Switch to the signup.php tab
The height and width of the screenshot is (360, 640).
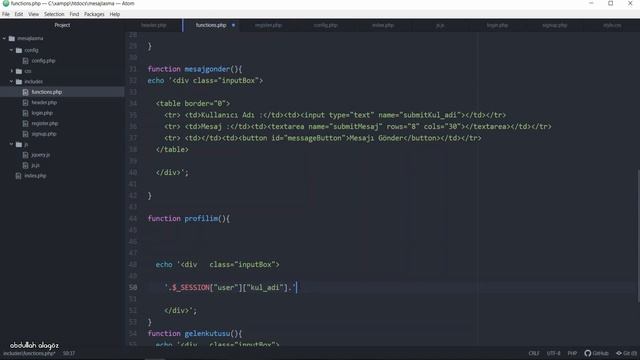pos(555,25)
